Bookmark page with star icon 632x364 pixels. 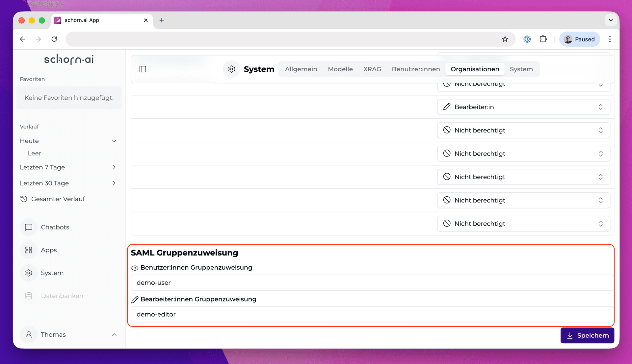coord(505,39)
